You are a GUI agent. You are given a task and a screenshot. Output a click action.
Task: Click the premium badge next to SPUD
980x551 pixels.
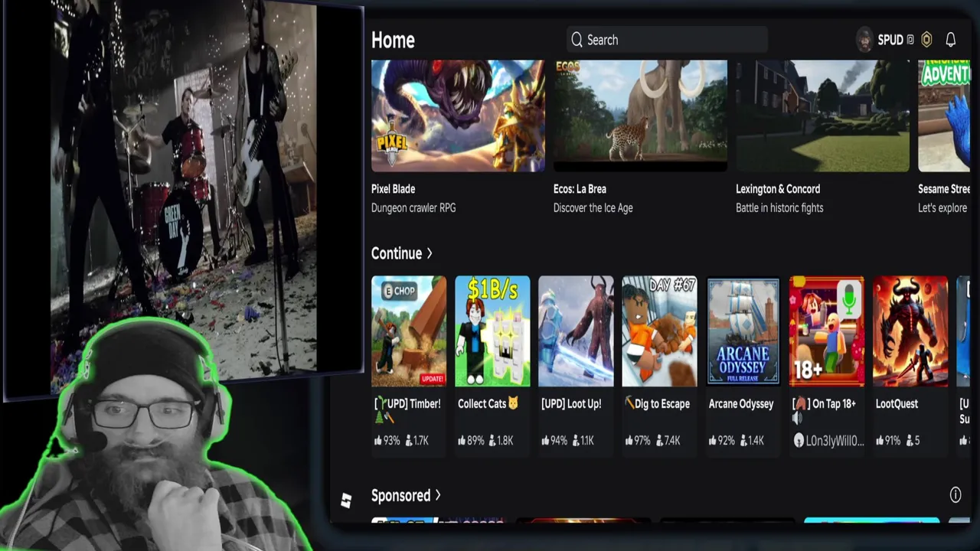(910, 40)
